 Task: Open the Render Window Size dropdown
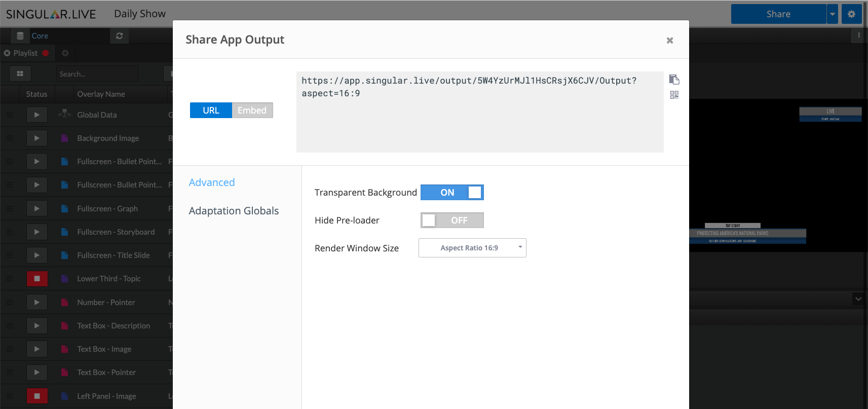pyautogui.click(x=472, y=248)
